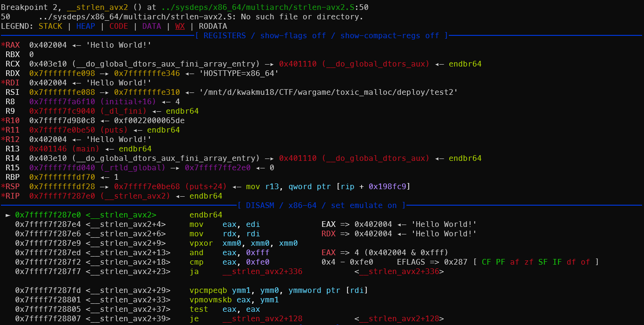This screenshot has height=325, width=644.
Task: Click the STACK legend label
Action: (x=50, y=26)
